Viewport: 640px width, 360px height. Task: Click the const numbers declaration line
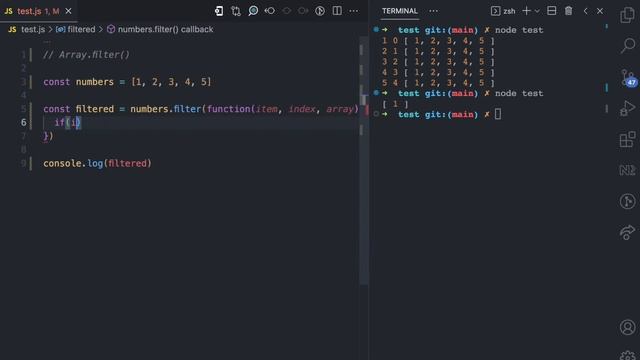click(127, 82)
